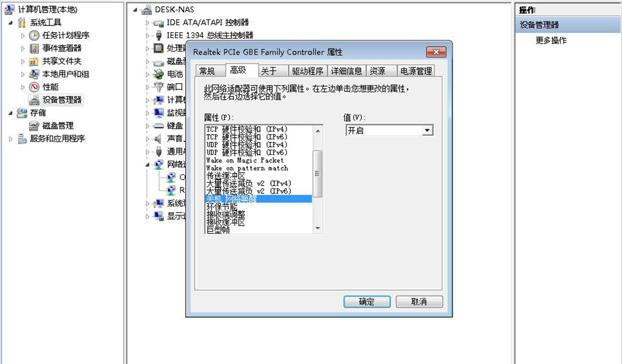The height and width of the screenshot is (364, 622).
Task: Click the 确定 button
Action: pyautogui.click(x=367, y=302)
